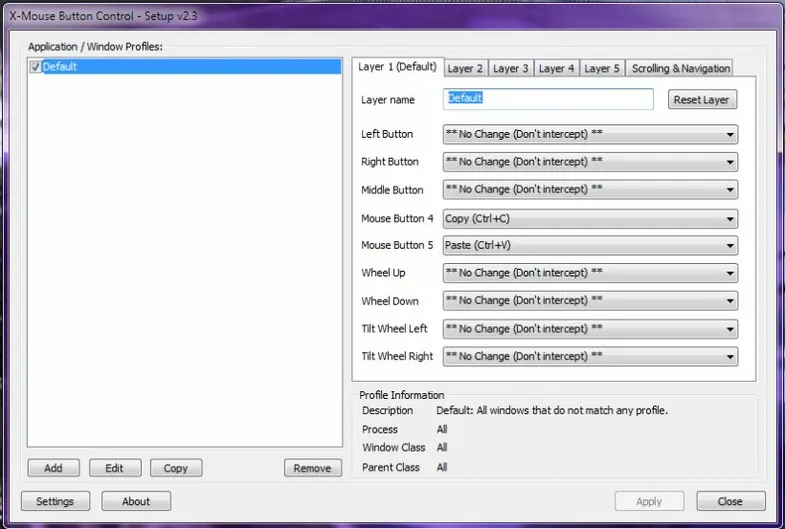Screen dimensions: 785x529
Task: Close the setup window
Action: 731,501
